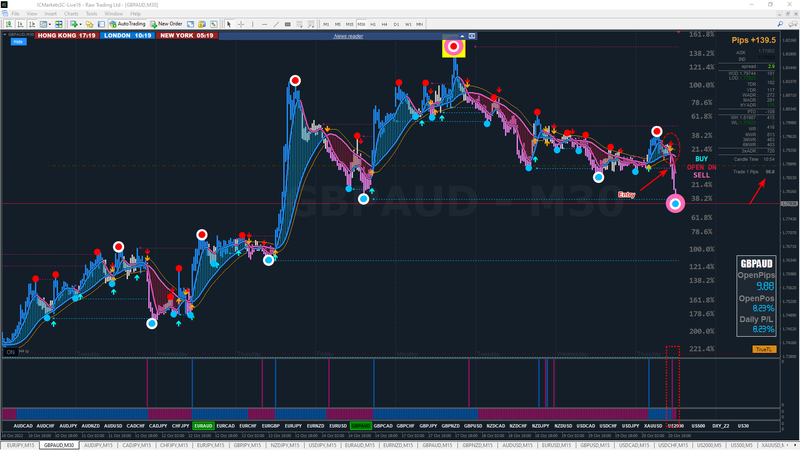Switch to M1 timeframe
This screenshot has width=800, height=450.
coord(326,24)
